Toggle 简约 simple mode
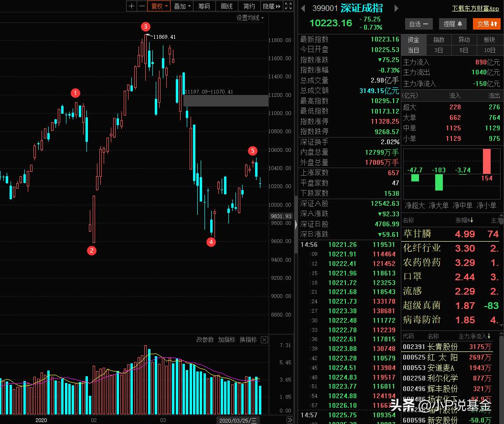Image resolution: width=504 pixels, height=424 pixels. pos(249,6)
